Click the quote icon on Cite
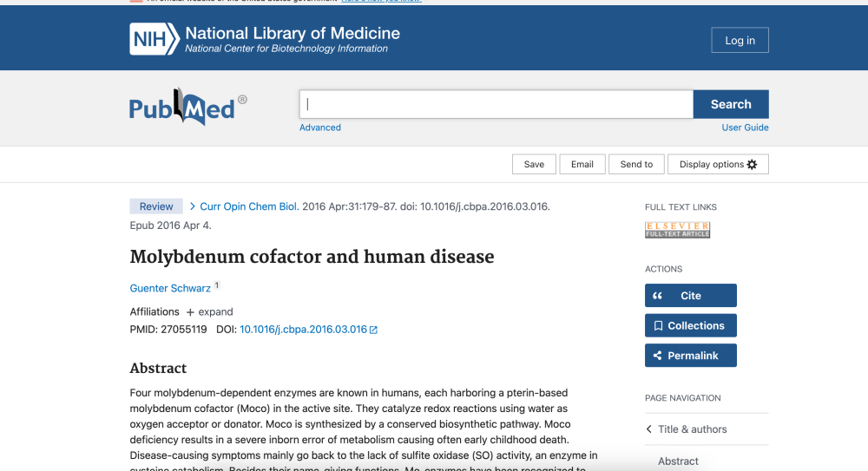The image size is (868, 471). (x=658, y=296)
